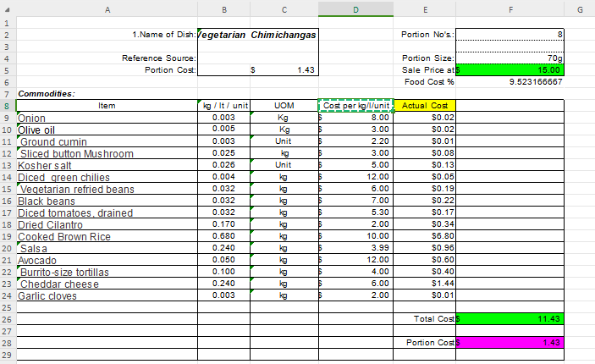Select column C header
Viewport: 595px width, 364px height.
coord(284,10)
